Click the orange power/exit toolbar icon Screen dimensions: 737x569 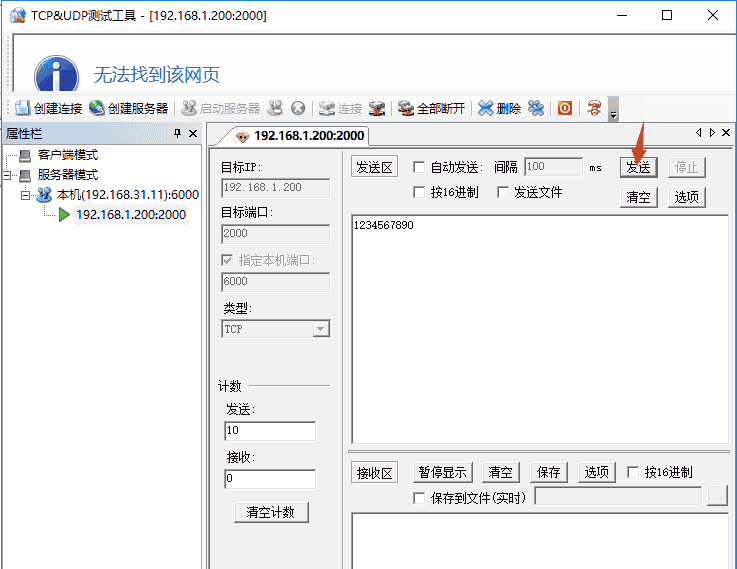[565, 109]
